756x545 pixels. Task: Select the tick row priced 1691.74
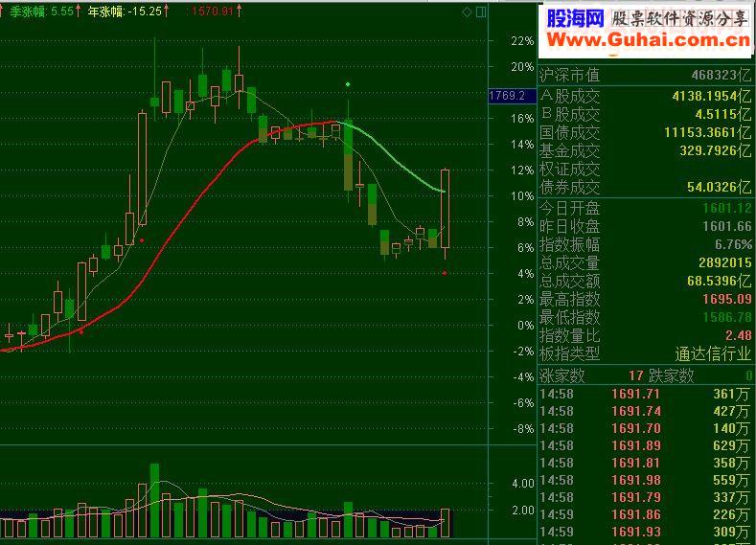point(646,411)
